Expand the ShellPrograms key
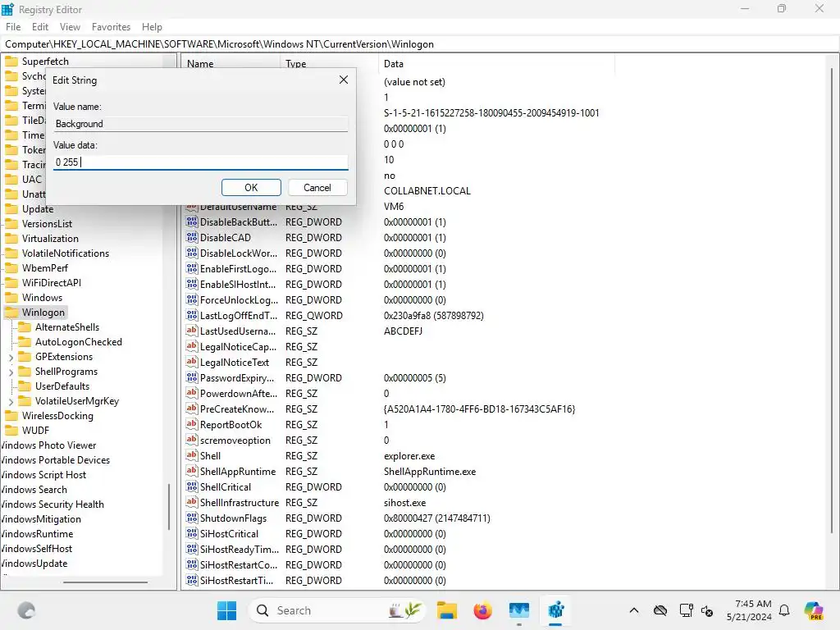 point(11,372)
